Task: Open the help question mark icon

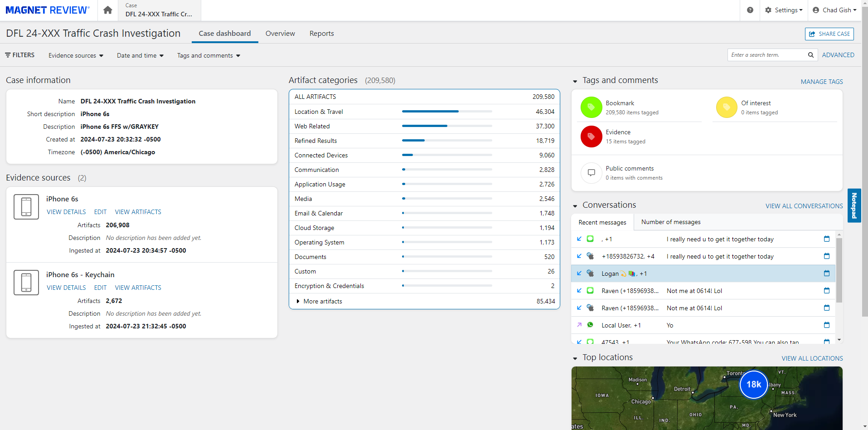Action: pyautogui.click(x=750, y=10)
